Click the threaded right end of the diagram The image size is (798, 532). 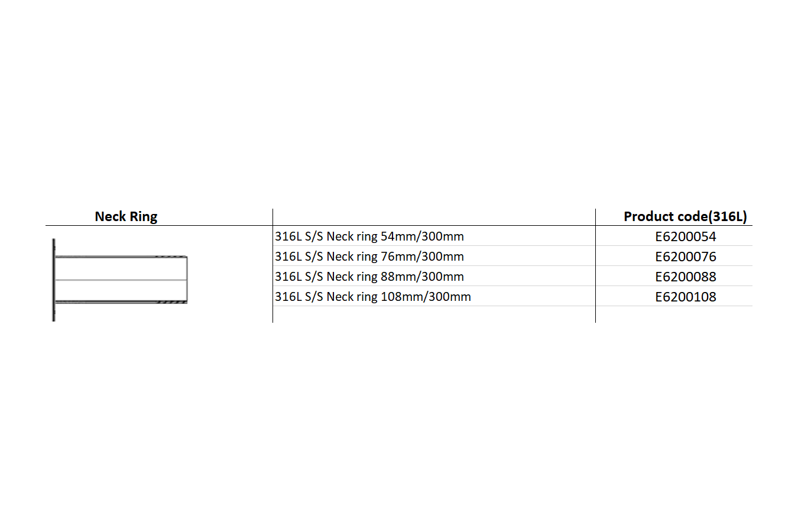coord(172,280)
